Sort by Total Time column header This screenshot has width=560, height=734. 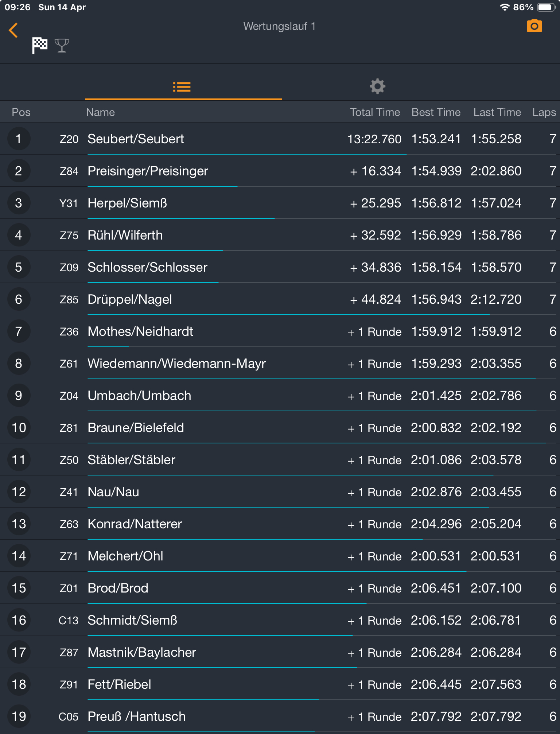pos(375,112)
